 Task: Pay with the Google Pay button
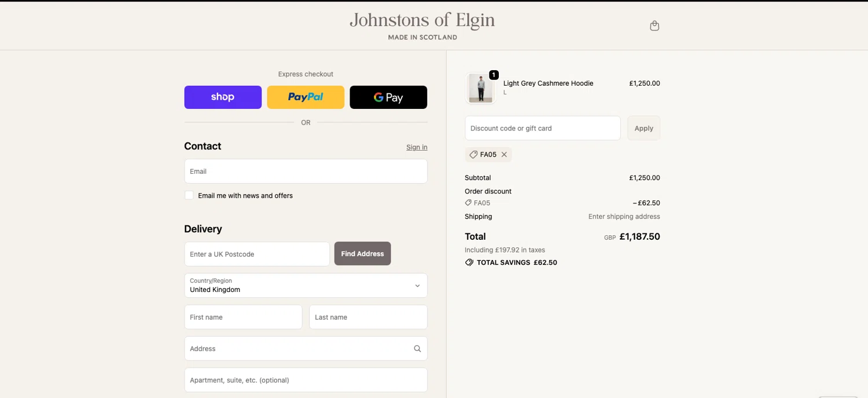coord(388,97)
